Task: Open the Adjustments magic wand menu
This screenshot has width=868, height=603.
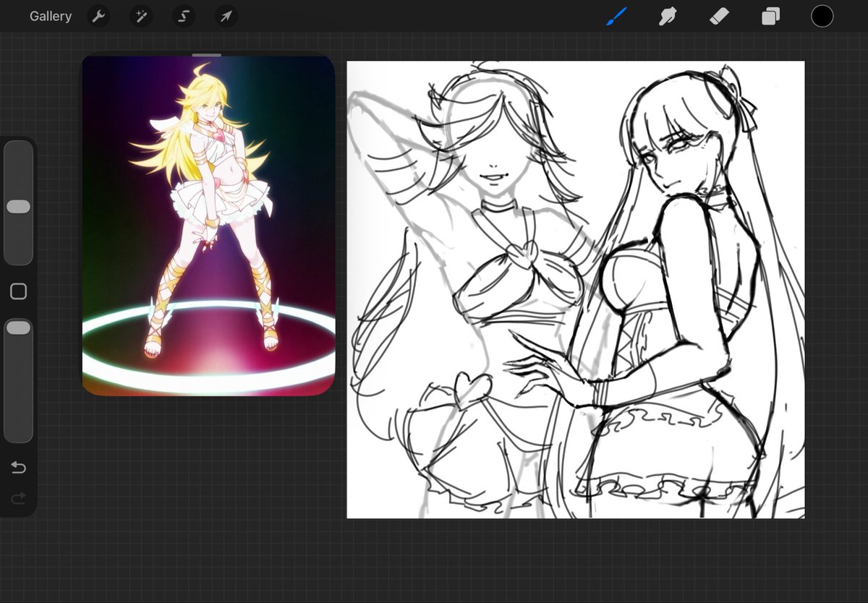Action: [x=141, y=16]
